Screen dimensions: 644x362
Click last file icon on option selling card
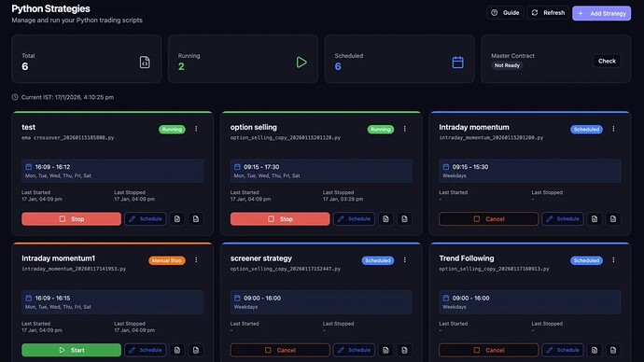pos(404,218)
